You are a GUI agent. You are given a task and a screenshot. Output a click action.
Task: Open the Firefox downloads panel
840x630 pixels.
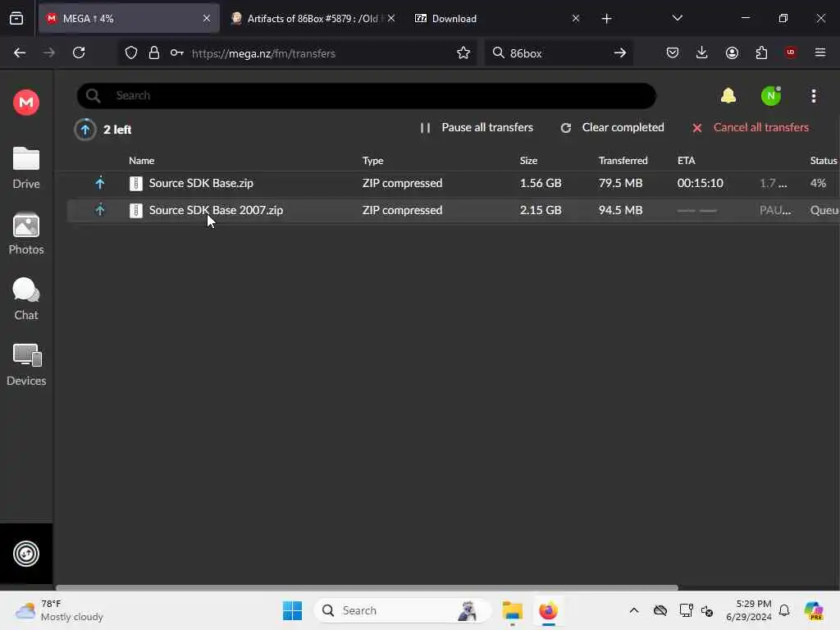coord(702,52)
